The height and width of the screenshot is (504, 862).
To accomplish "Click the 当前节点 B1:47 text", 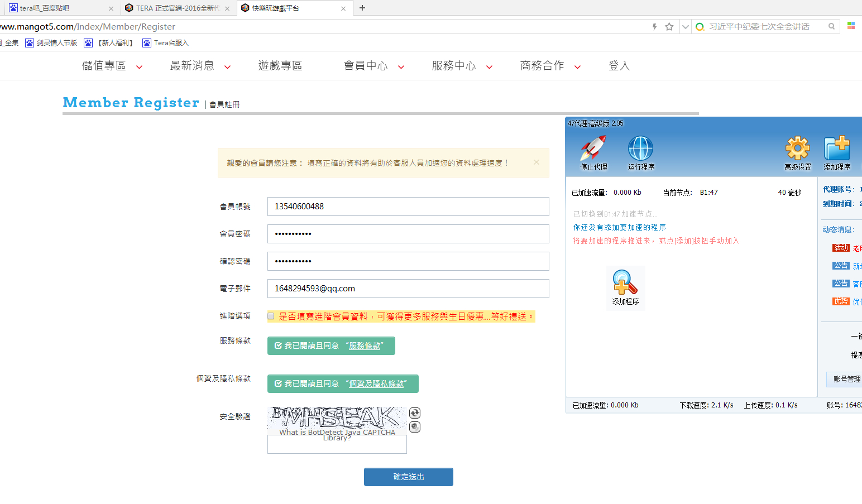I will click(x=691, y=193).
